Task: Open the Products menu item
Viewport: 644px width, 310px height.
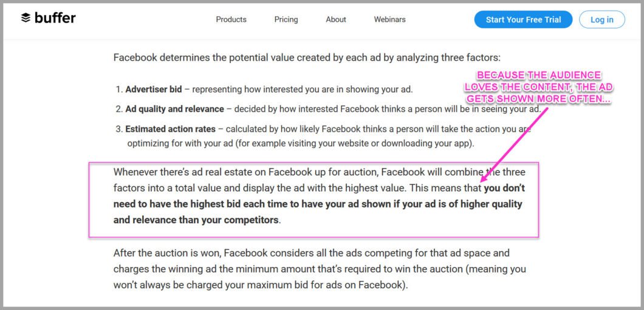Action: tap(231, 19)
